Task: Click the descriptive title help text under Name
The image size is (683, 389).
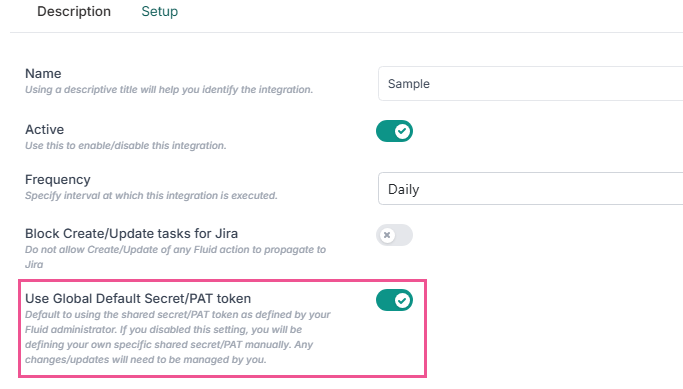Action: (x=169, y=90)
